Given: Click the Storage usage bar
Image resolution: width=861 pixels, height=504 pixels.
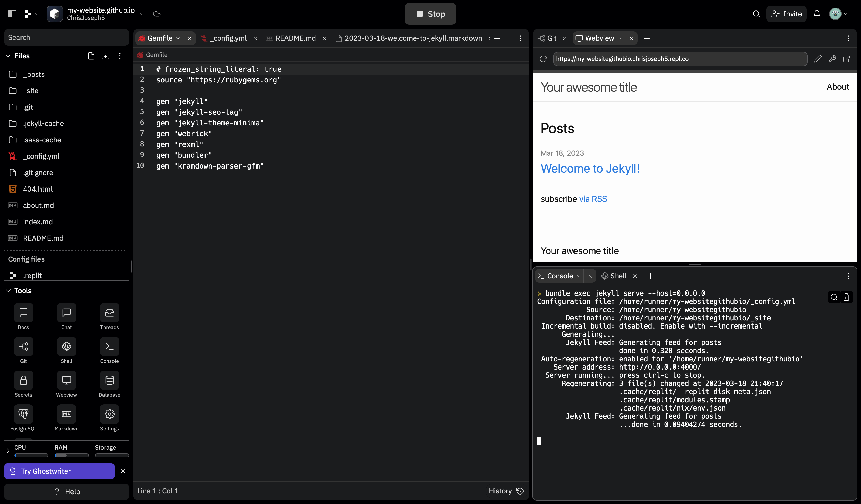Looking at the screenshot, I should (112, 455).
